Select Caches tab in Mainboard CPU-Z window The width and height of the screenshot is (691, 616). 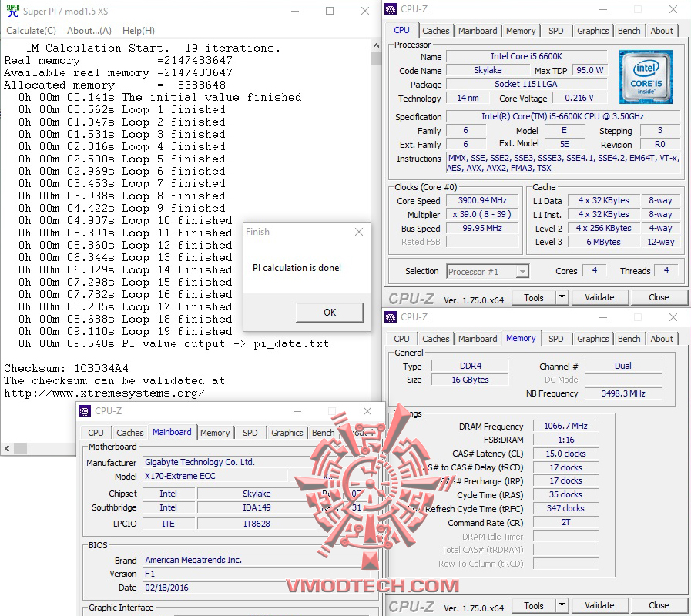(x=129, y=433)
